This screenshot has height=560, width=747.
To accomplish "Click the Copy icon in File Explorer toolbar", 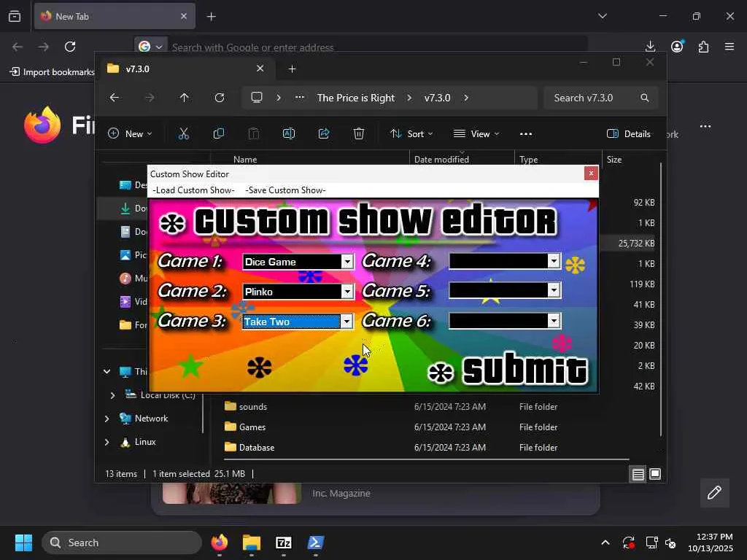I will point(219,134).
